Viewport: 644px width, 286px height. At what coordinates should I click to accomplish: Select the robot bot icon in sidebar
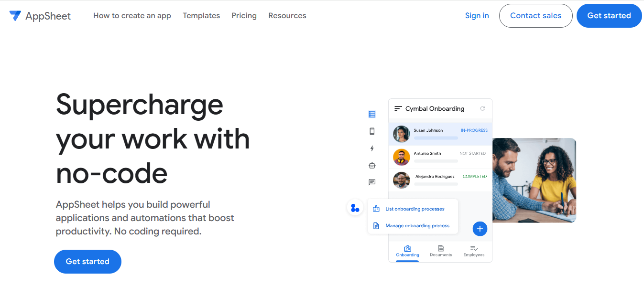[372, 165]
